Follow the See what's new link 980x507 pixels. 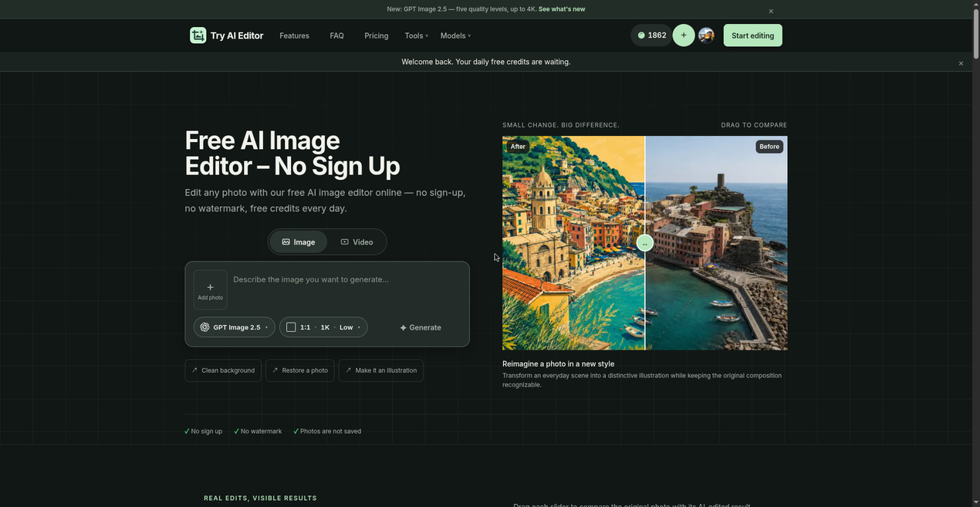(562, 9)
